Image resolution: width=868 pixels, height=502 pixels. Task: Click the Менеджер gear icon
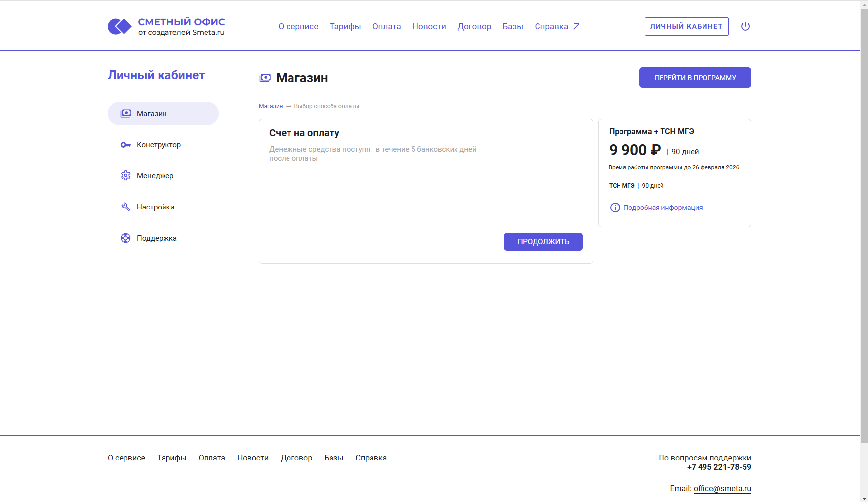tap(126, 176)
